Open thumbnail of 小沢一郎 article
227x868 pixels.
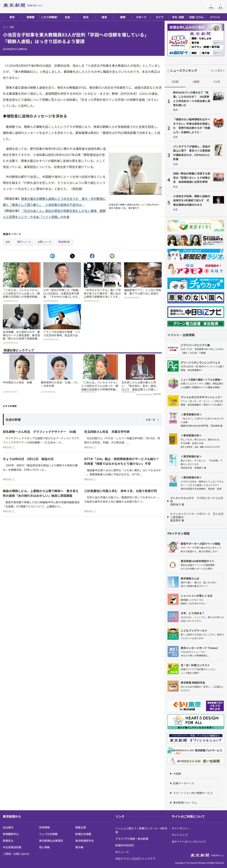click(x=62, y=275)
